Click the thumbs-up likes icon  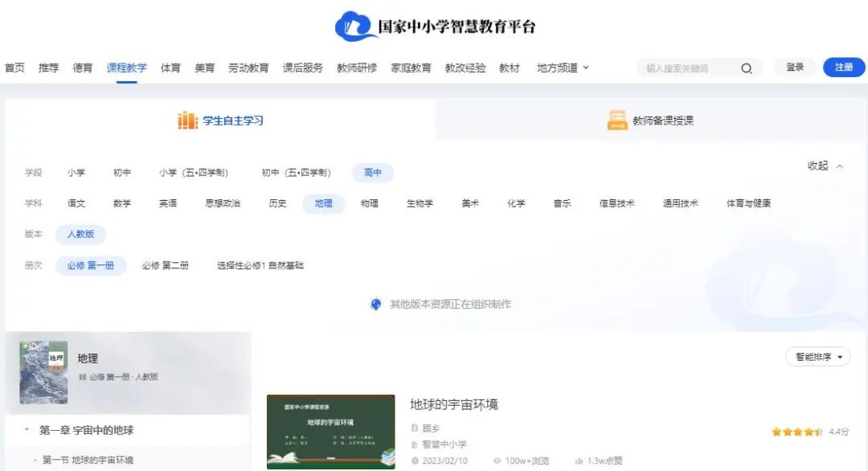pos(579,461)
